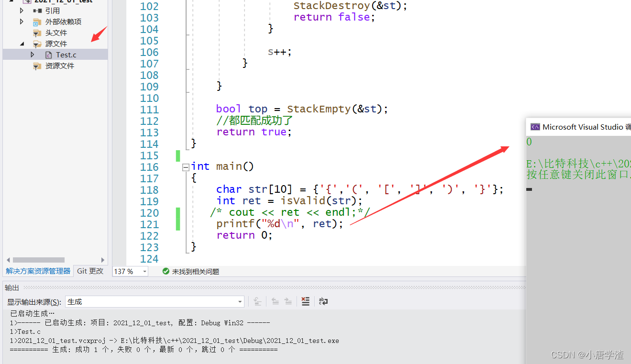Click left arrow of Solution Explorer scrollbar
The height and width of the screenshot is (364, 631).
point(8,260)
